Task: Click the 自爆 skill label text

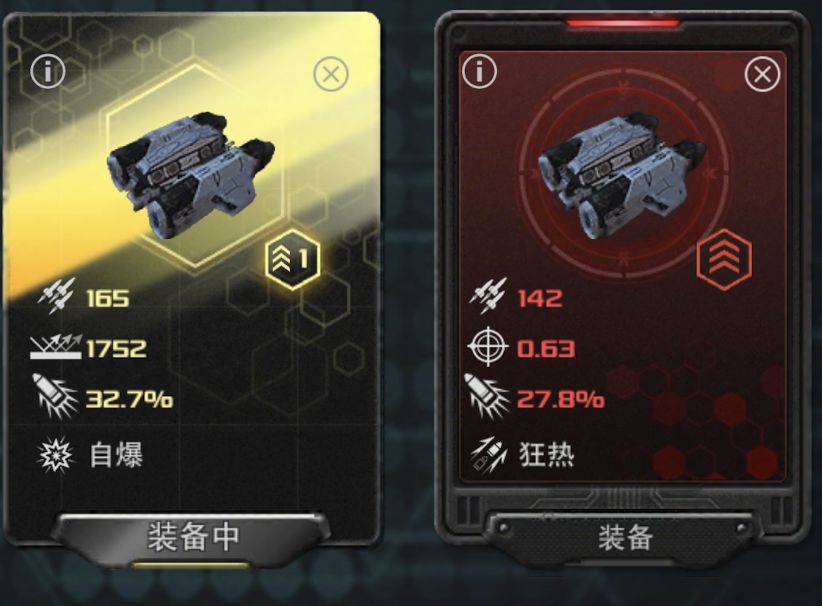Action: pyautogui.click(x=116, y=455)
